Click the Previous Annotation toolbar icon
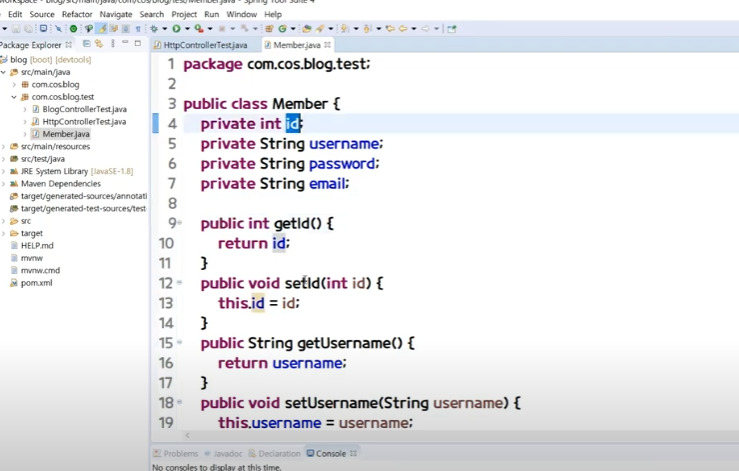 tap(368, 29)
